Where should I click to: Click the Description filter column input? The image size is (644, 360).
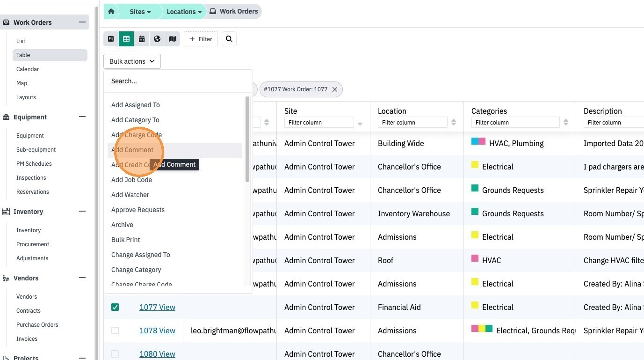click(614, 123)
